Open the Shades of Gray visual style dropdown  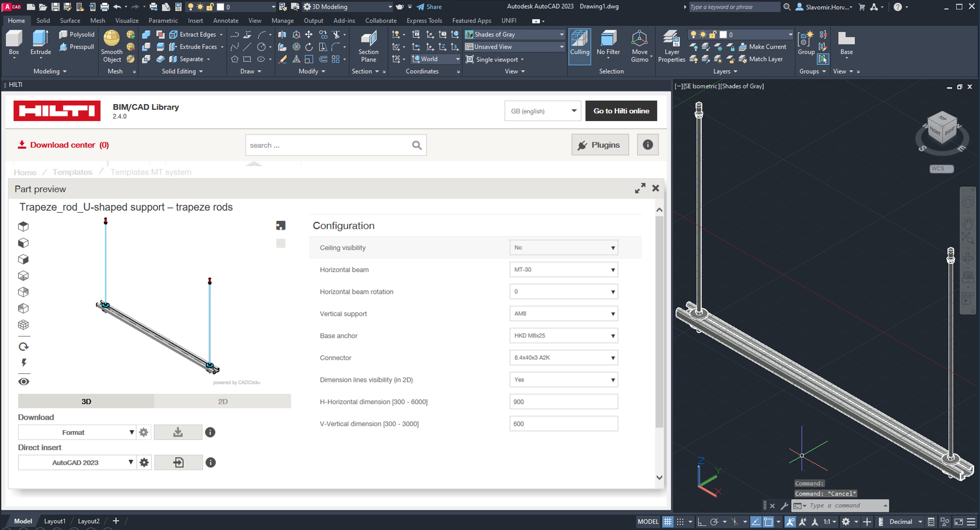(x=515, y=35)
